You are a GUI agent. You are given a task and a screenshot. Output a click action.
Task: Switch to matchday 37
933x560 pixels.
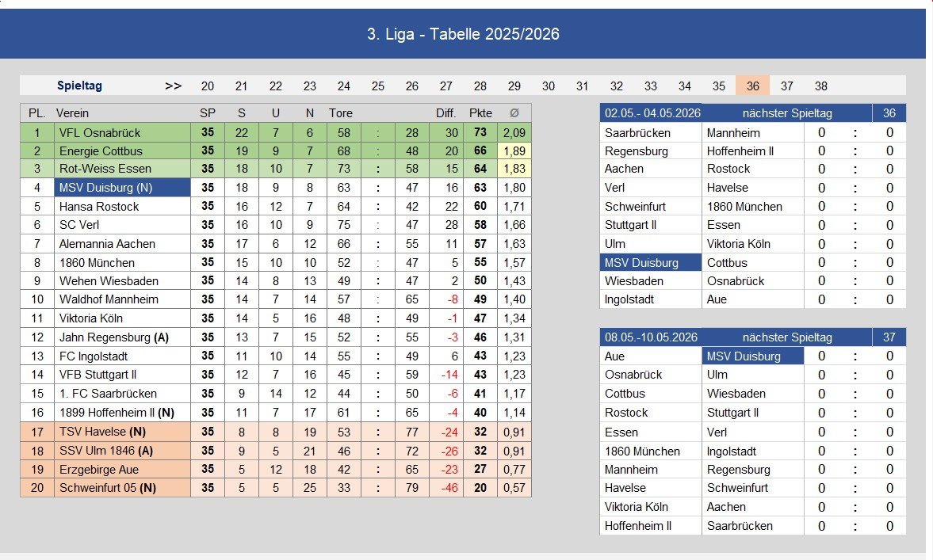pyautogui.click(x=786, y=86)
